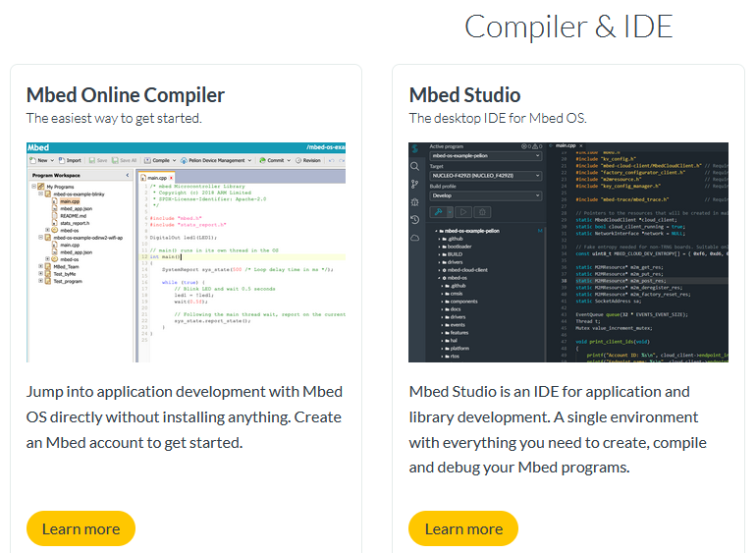Click Learn more under Mbed Studio
756x553 pixels.
463,528
